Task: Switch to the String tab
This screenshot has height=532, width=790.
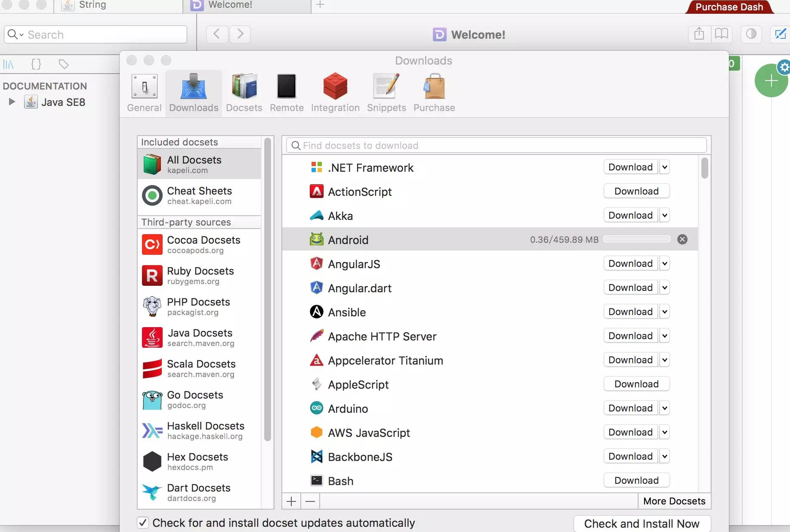Action: point(118,6)
